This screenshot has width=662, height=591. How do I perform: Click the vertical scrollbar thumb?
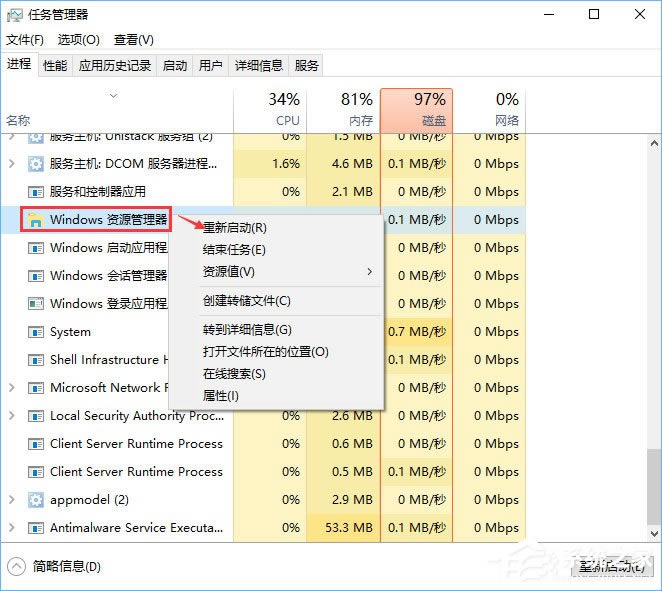654,488
